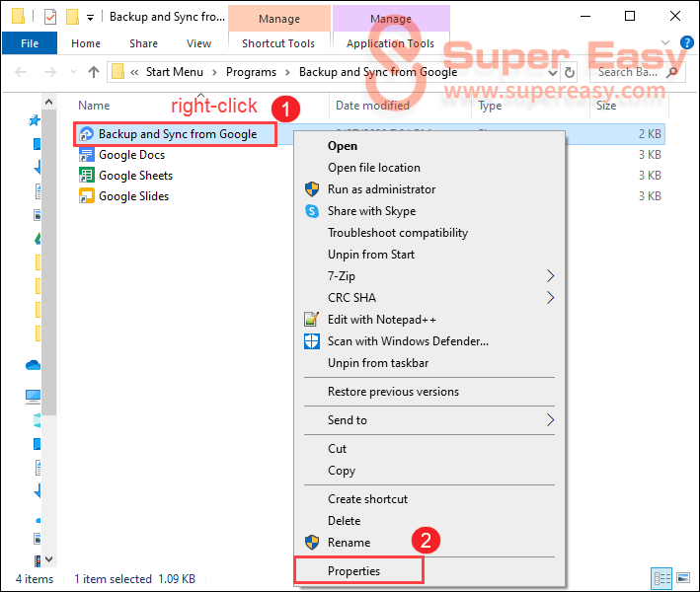Open Quick access star in navigation pane

tap(34, 120)
